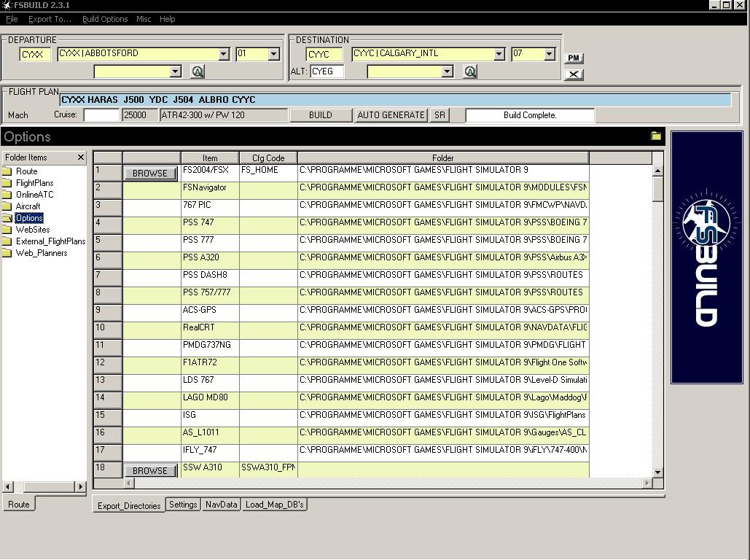Select the F1ATR72 item cell
This screenshot has width=750, height=560.
pyautogui.click(x=210, y=365)
